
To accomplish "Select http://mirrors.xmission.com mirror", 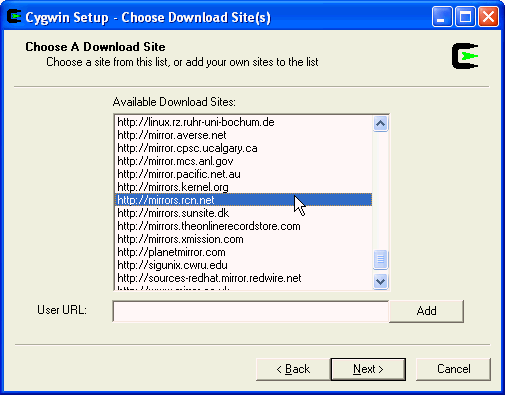I will pyautogui.click(x=243, y=239).
